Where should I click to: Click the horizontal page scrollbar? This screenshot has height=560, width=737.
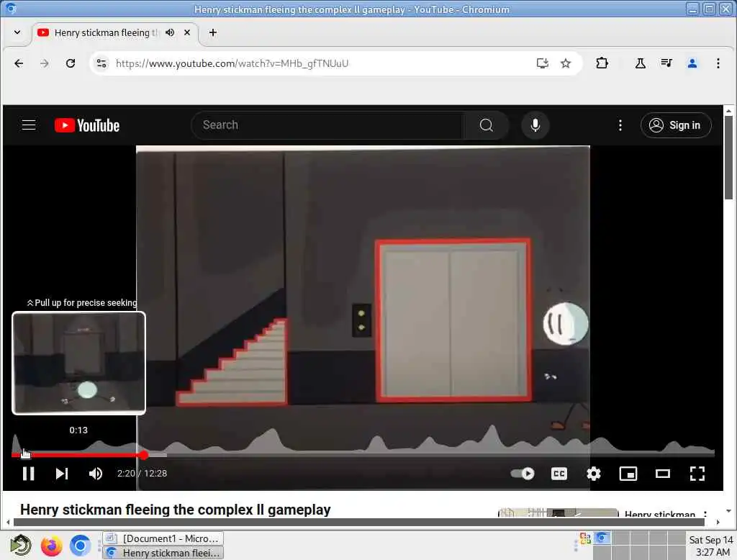click(x=359, y=522)
